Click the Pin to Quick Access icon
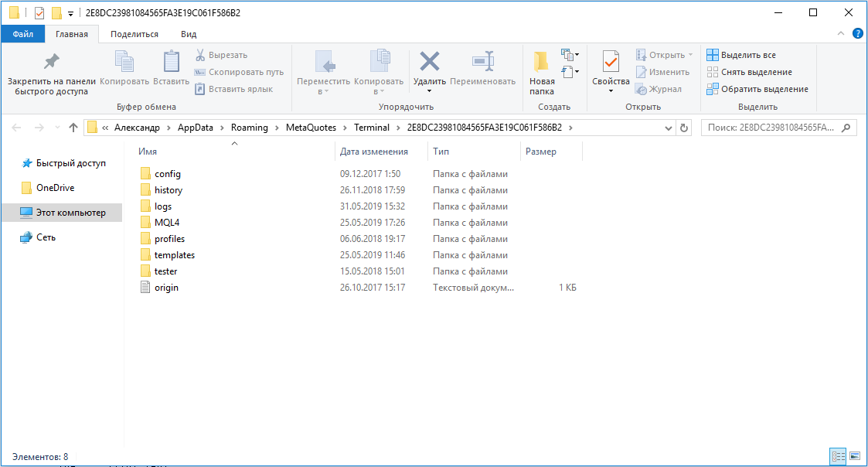Viewport: 868px width, 467px height. (x=51, y=62)
